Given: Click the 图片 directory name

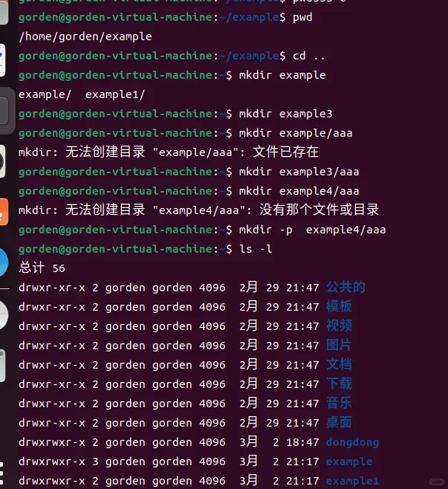Looking at the screenshot, I should pos(339,345).
